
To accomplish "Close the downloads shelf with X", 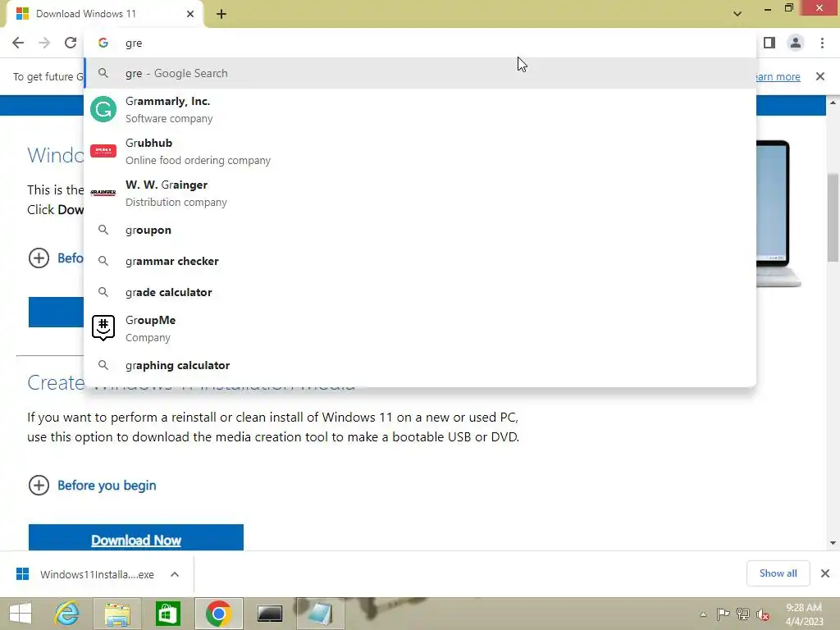I will [825, 573].
